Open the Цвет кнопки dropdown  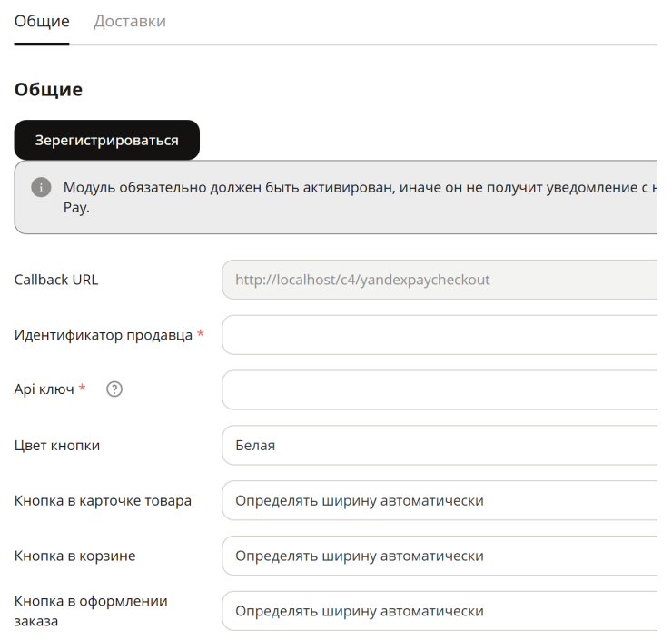click(x=440, y=445)
